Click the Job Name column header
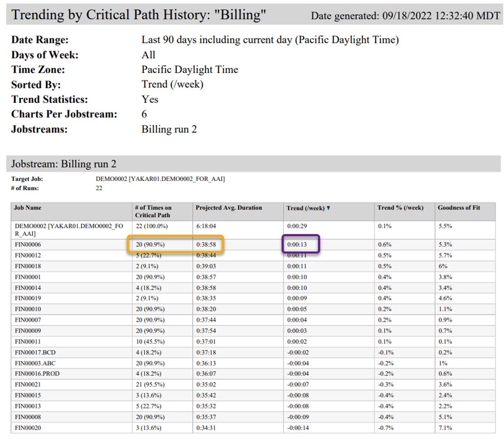The image size is (504, 439). point(28,208)
